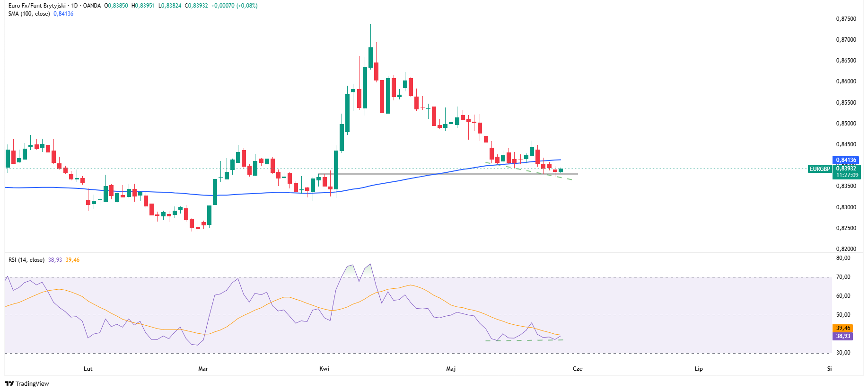The width and height of the screenshot is (868, 392).
Task: Click the 0,85000 price axis label
Action: (x=846, y=124)
